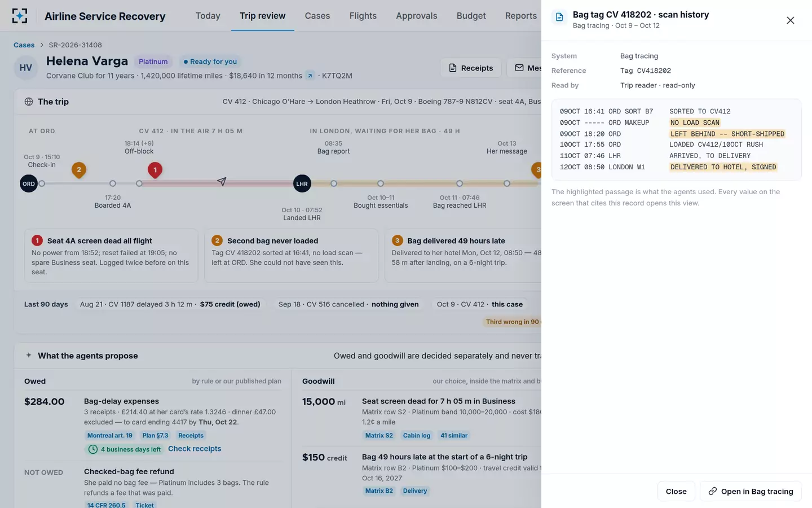Click the sparkle icon by What the agents propose
812x508 pixels.
29,356
